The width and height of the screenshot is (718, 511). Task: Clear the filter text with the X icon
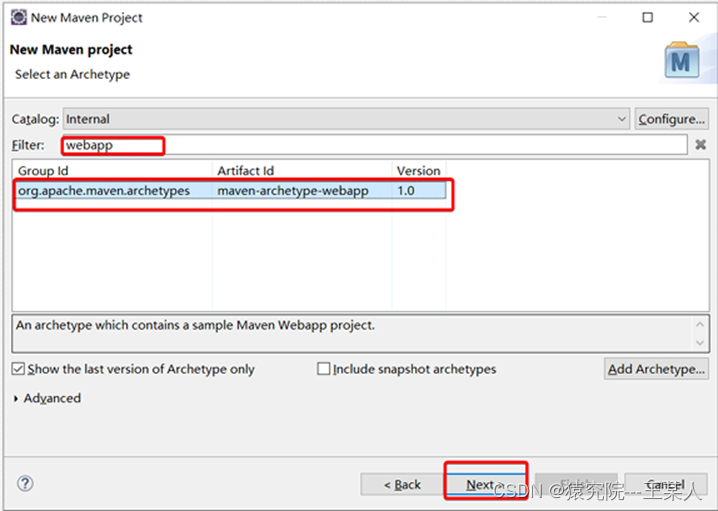pyautogui.click(x=700, y=145)
